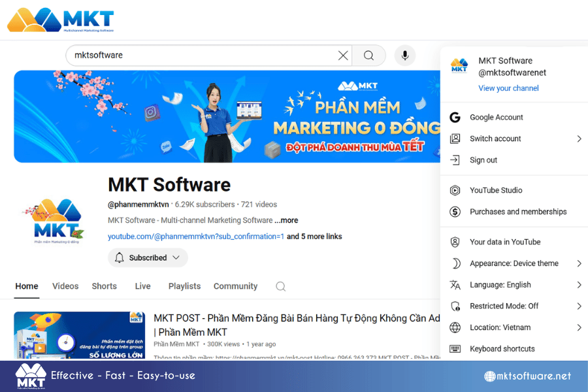Open Subscribed dropdown arrow

coord(176,257)
